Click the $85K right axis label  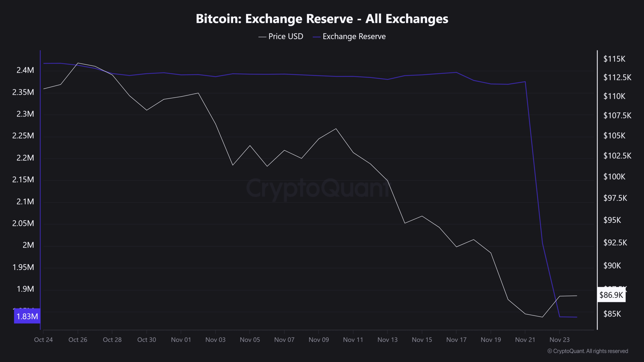[x=612, y=314]
